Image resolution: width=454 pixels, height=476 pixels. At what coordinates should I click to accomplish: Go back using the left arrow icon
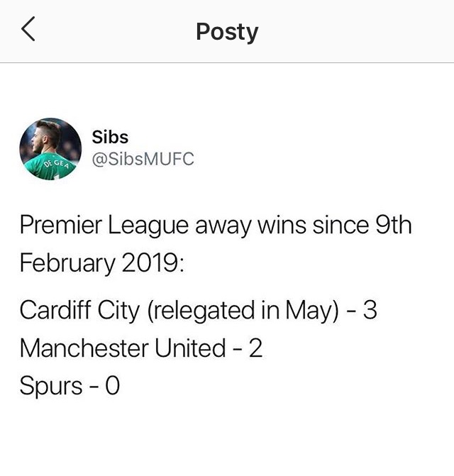pos(28,29)
